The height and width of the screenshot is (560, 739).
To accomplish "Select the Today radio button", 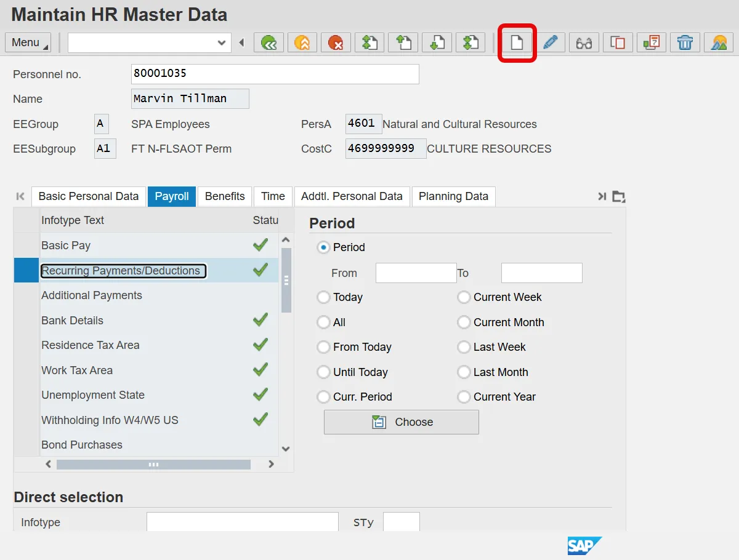I will (x=323, y=297).
